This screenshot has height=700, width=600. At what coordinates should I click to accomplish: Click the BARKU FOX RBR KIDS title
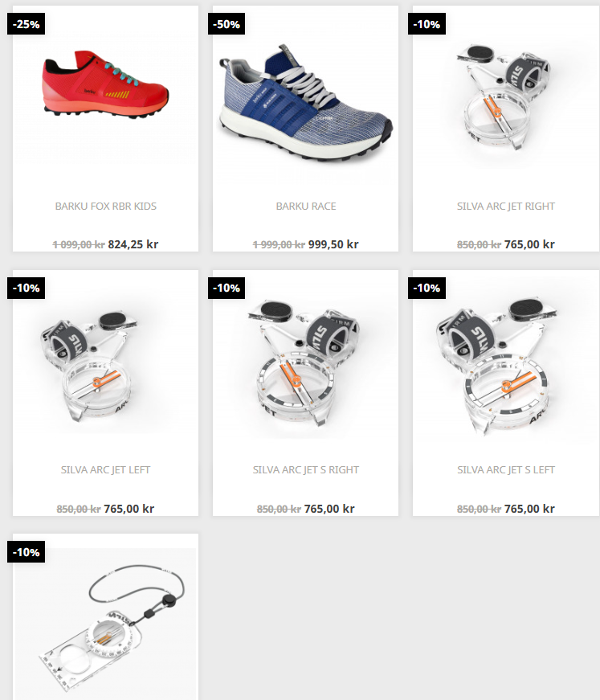pos(106,207)
